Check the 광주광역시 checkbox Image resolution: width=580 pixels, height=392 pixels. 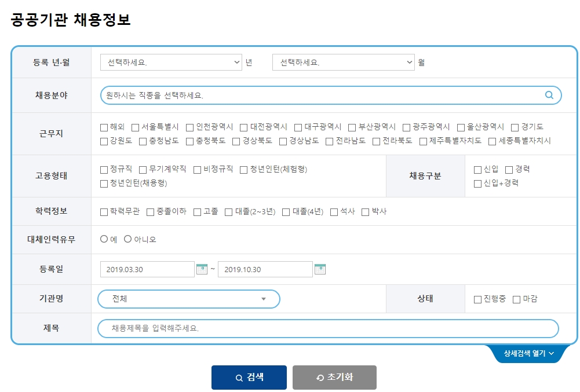(x=407, y=127)
